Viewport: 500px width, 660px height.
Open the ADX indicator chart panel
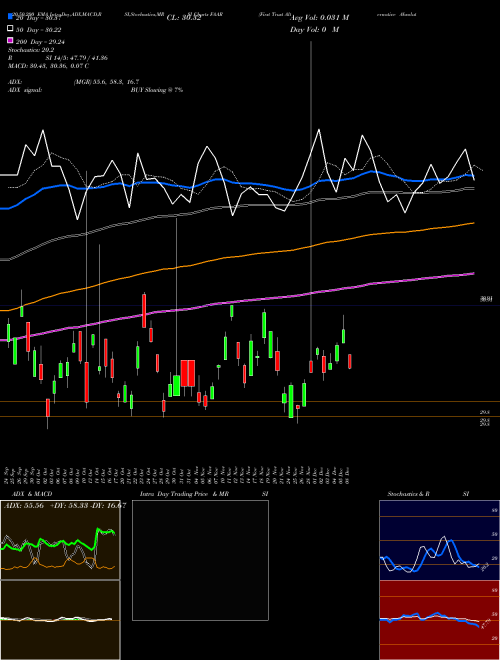tap(60, 540)
